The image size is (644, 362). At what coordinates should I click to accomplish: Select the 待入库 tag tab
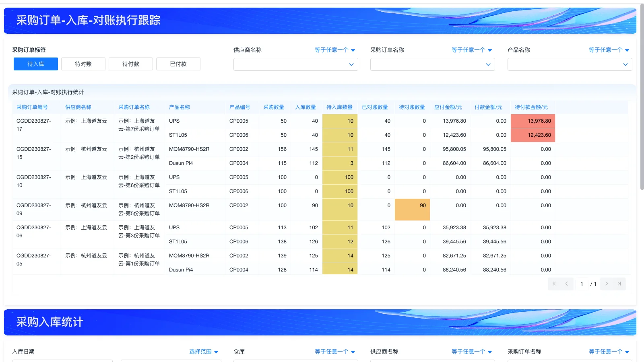pos(35,64)
